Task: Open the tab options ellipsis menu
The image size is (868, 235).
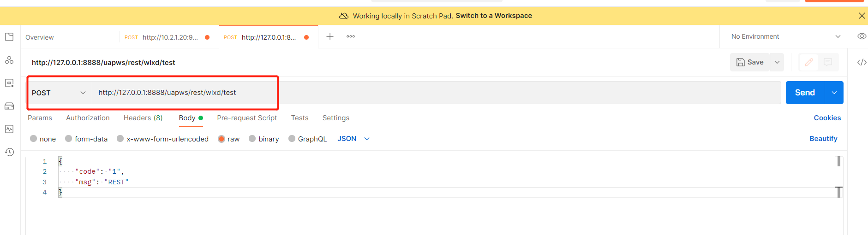Action: [x=351, y=36]
